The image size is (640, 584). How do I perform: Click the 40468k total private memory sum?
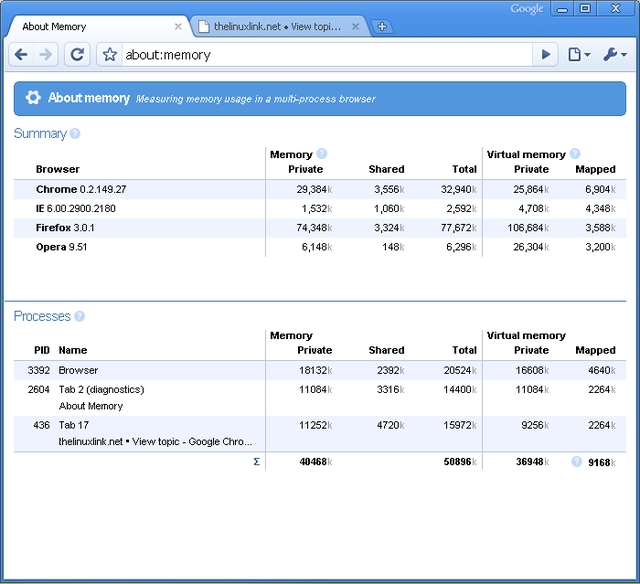pos(316,462)
